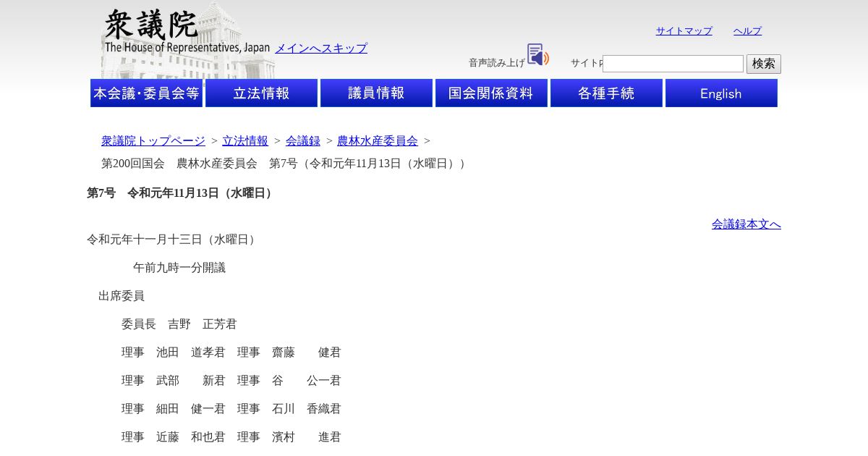Screen dimensions: 868x456
Task: Click the text 午前九時一分開議
Action: (x=179, y=268)
